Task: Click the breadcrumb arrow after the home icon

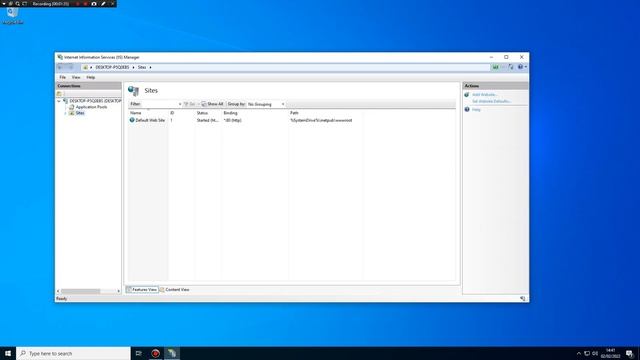Action: pos(91,67)
